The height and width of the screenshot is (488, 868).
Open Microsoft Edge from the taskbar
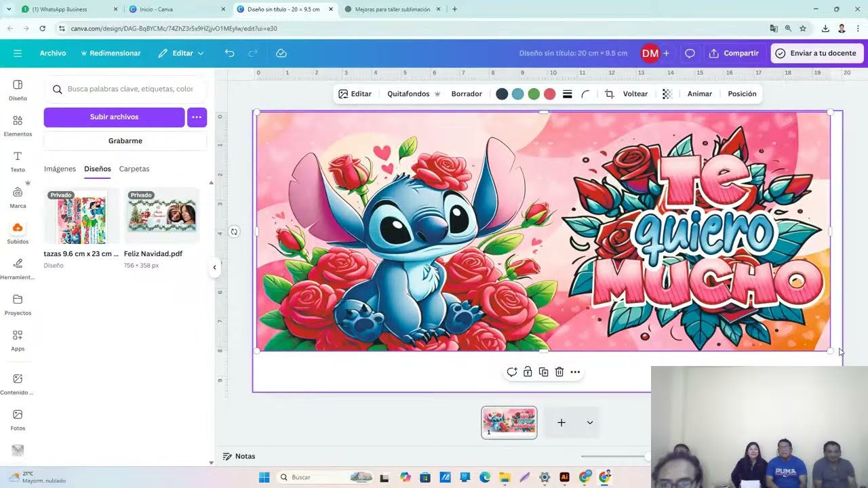[485, 477]
